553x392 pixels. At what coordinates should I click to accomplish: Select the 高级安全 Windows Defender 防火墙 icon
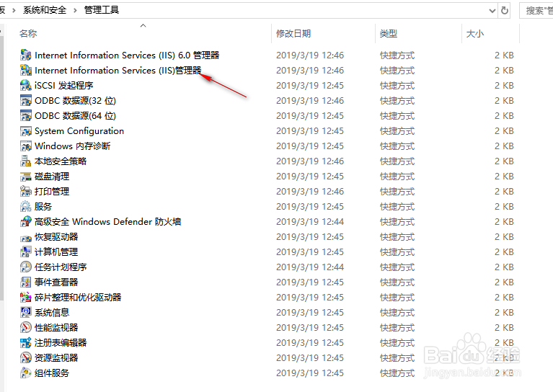coord(26,222)
